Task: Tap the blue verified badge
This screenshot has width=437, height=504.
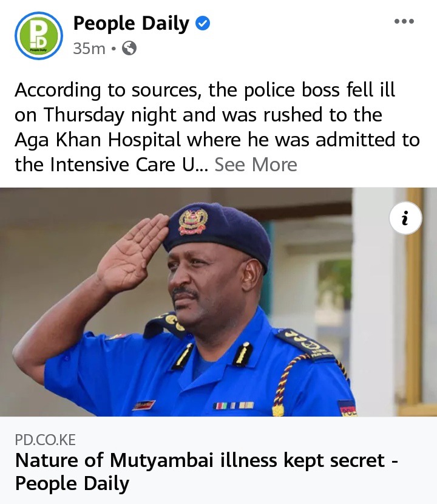Action: tap(203, 24)
